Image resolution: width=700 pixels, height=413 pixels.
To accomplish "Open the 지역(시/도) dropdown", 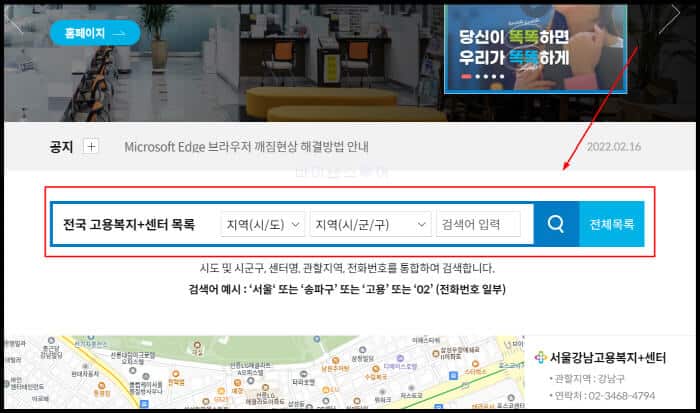I will (x=262, y=224).
